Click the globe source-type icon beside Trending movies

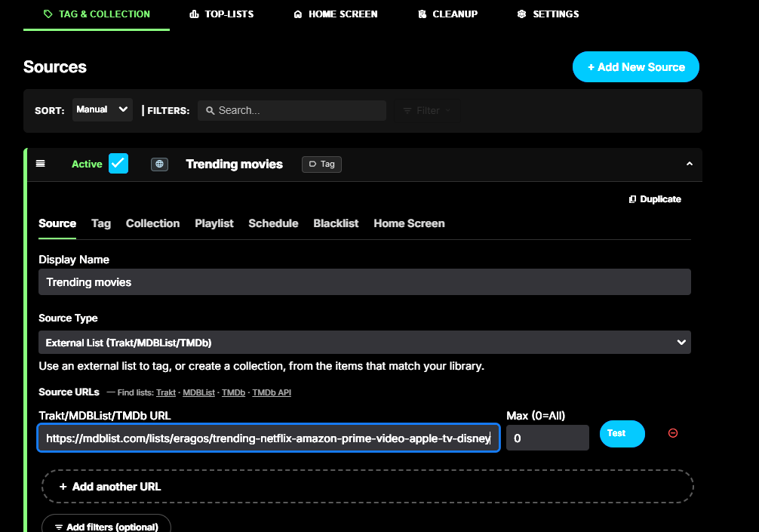click(x=159, y=164)
